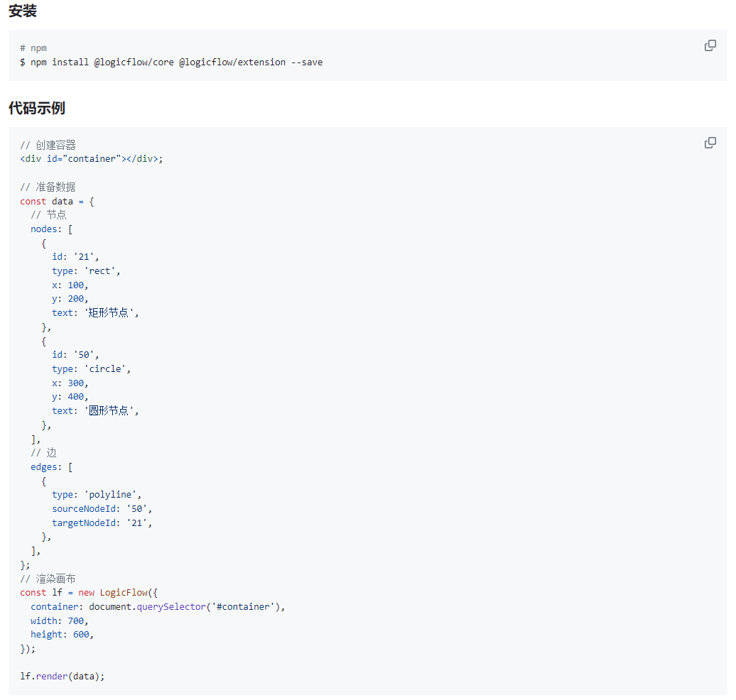Click the 'y: 400,' line
Image resolution: width=736 pixels, height=700 pixels.
pos(70,396)
